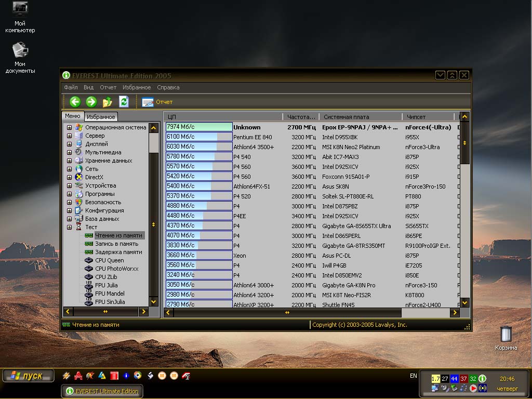Click the DirectX icon in tree
The width and height of the screenshot is (532, 399).
coord(79,177)
